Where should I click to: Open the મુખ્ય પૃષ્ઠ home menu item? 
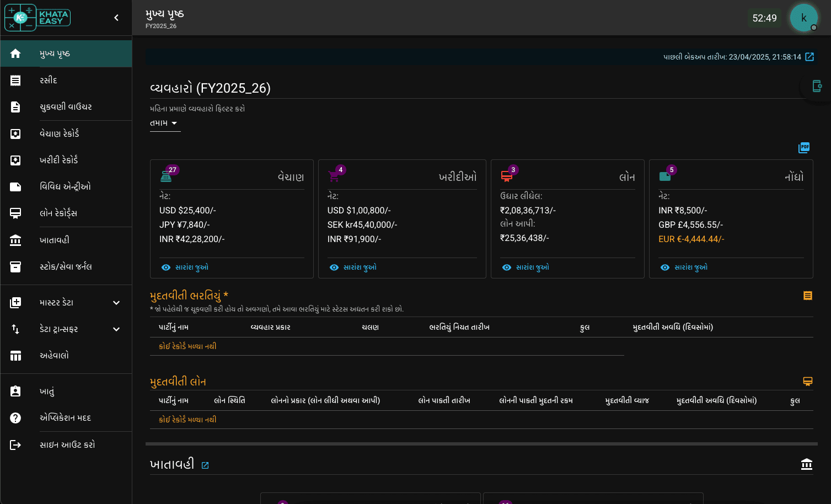(x=66, y=53)
